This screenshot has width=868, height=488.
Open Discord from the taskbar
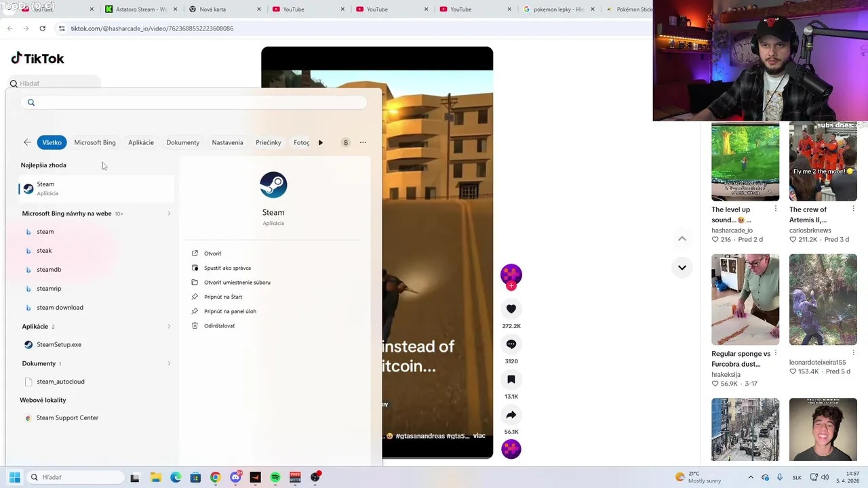coord(235,477)
